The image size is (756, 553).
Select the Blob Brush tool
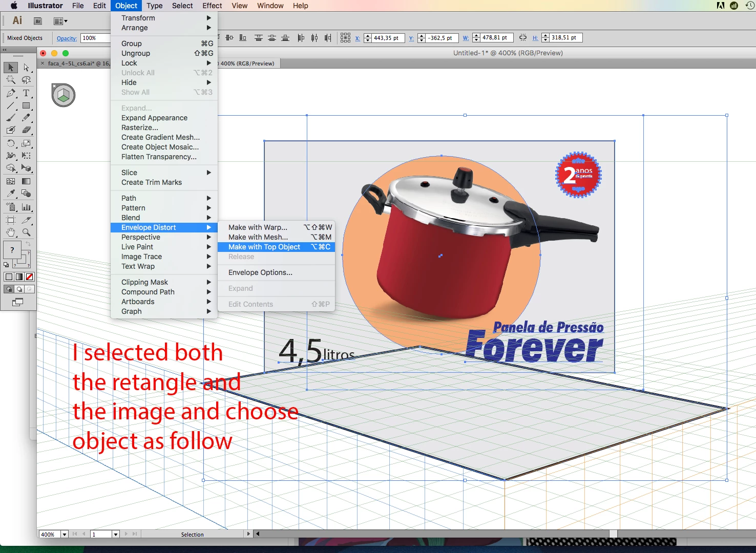[x=11, y=130]
